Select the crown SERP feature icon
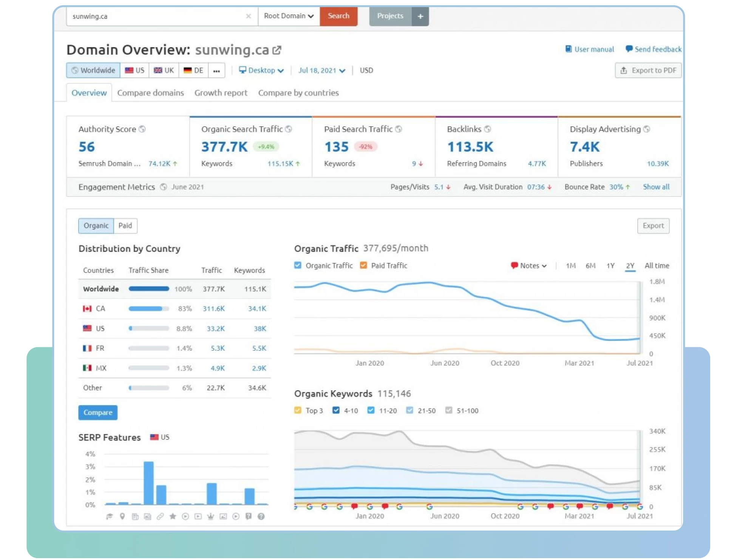The image size is (737, 560). click(211, 516)
